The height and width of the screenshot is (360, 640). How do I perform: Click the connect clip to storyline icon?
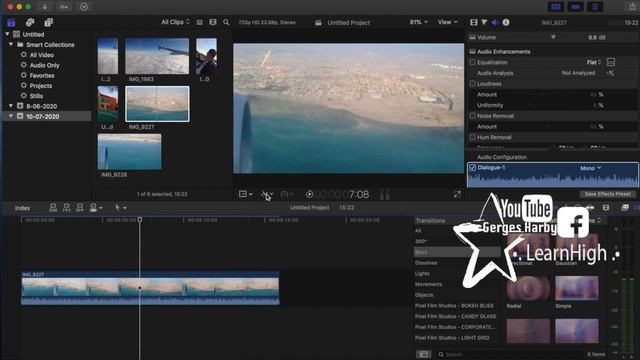click(x=53, y=208)
